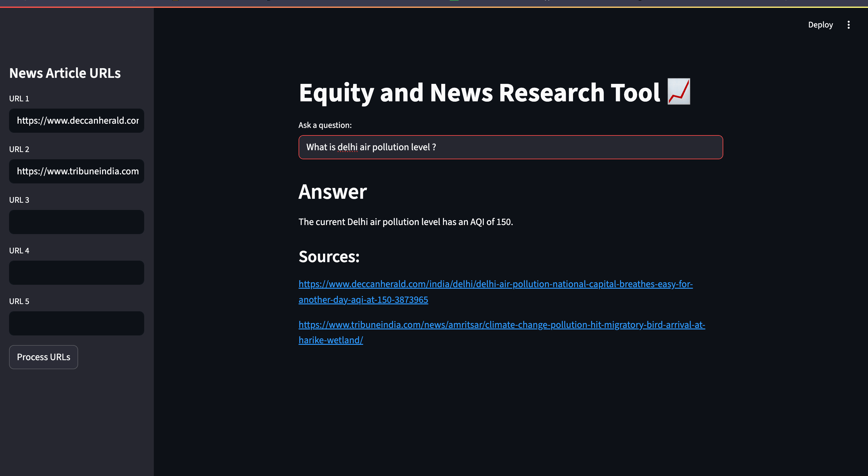This screenshot has width=868, height=476.
Task: Click the News Article URLs sidebar heading
Action: tap(65, 73)
